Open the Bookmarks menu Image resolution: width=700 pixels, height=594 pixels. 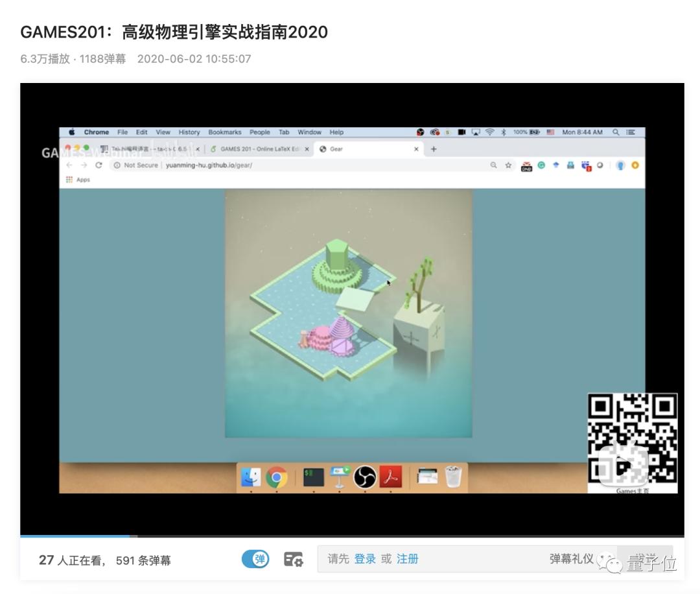click(224, 132)
